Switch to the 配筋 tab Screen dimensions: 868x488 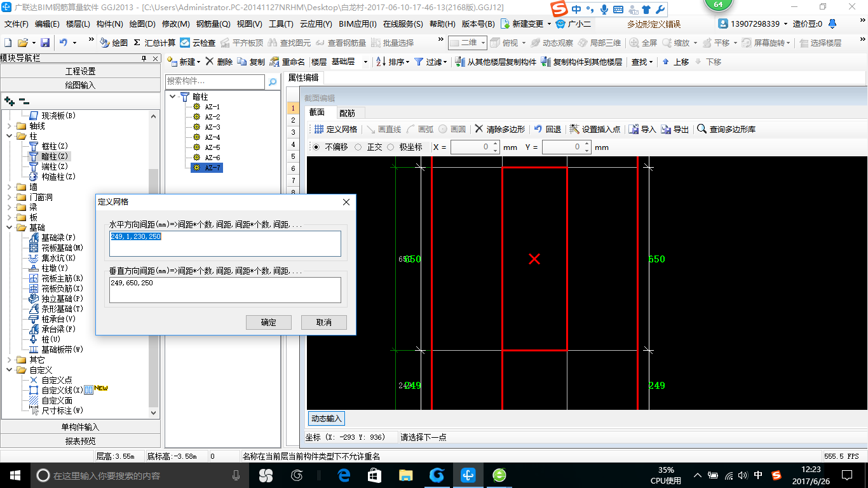pyautogui.click(x=347, y=112)
